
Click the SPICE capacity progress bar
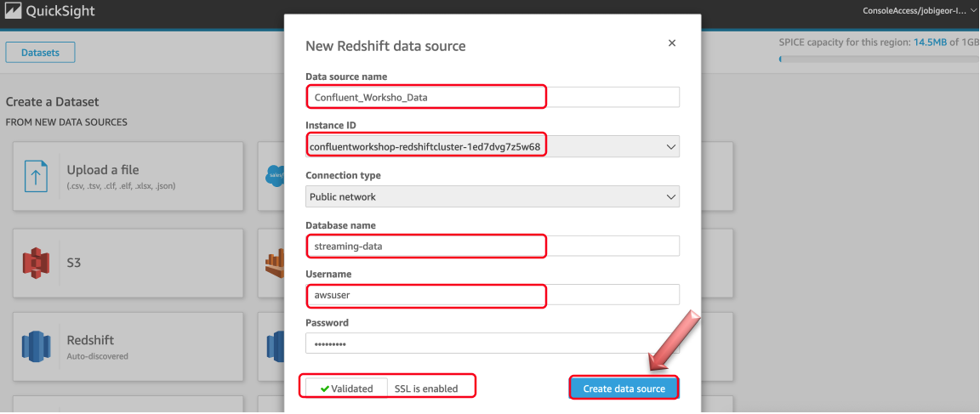(879, 60)
